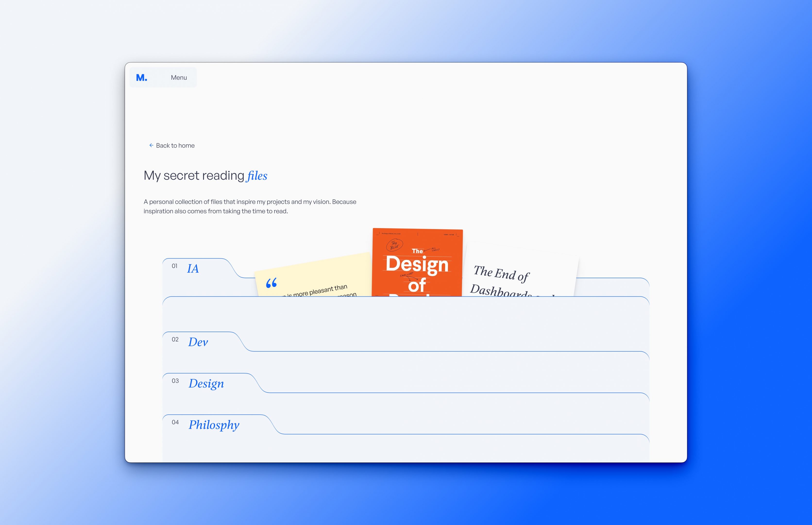Click the personal collection description paragraph
This screenshot has width=812, height=525.
[250, 206]
